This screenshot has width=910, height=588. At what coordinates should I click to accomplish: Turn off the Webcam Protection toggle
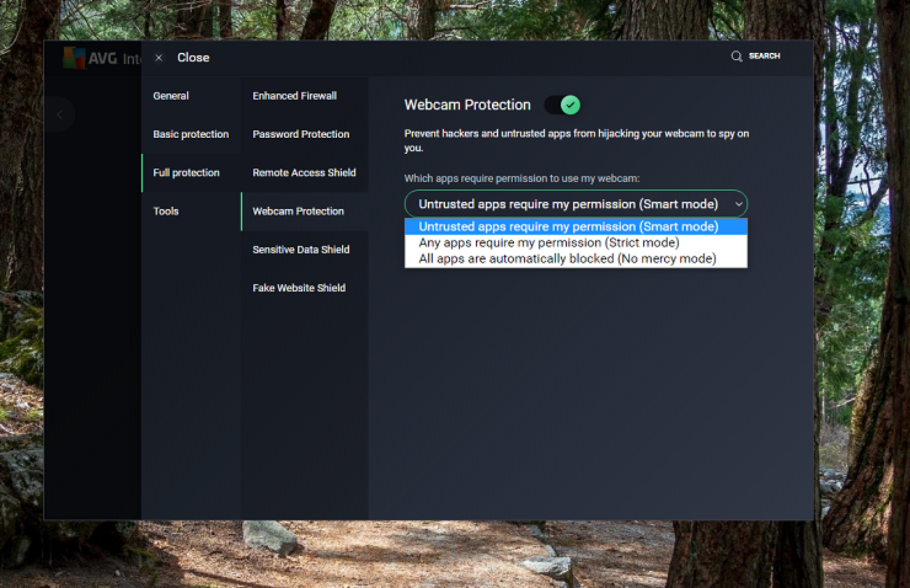[x=563, y=105]
